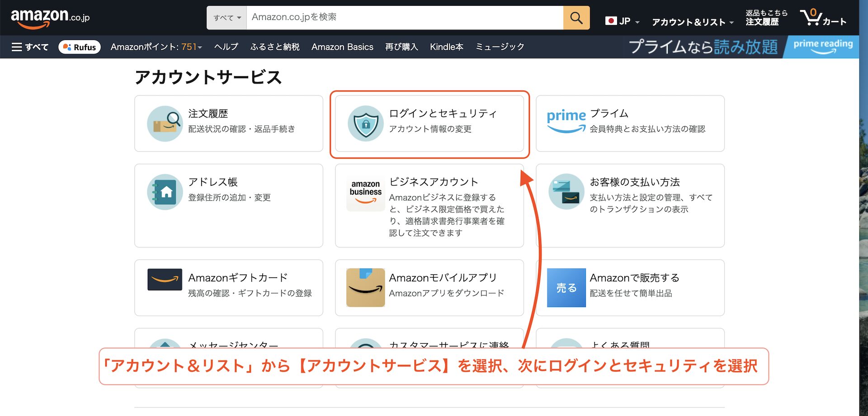The image size is (868, 416).
Task: Click the Amazon.co.jp logo
Action: click(x=50, y=18)
